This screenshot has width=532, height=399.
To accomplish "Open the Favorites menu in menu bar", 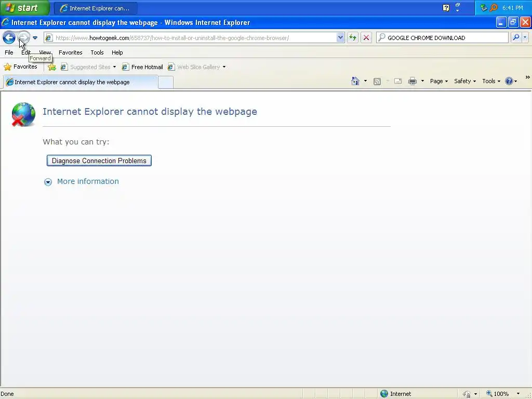I will pos(71,52).
